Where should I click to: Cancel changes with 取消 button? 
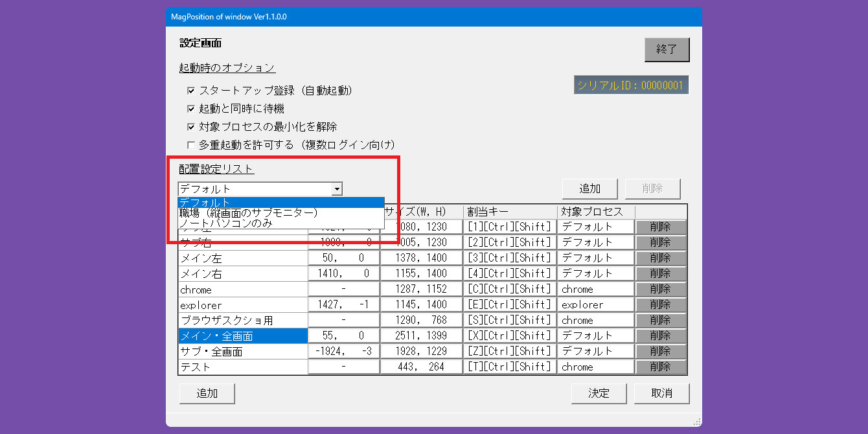(x=661, y=393)
